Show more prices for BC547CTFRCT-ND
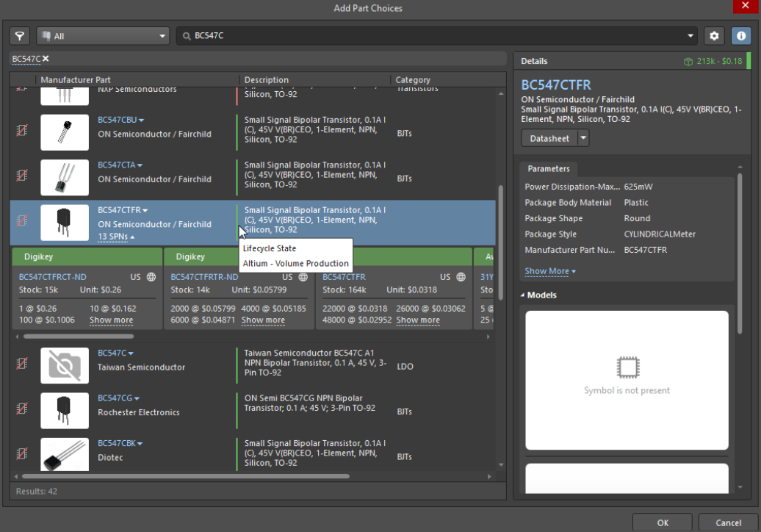This screenshot has height=532, width=761. (111, 320)
